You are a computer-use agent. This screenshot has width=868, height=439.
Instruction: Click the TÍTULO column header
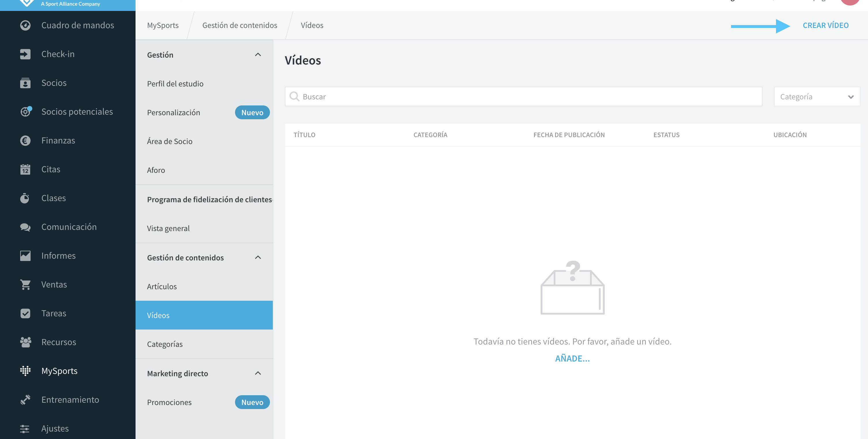pos(304,135)
